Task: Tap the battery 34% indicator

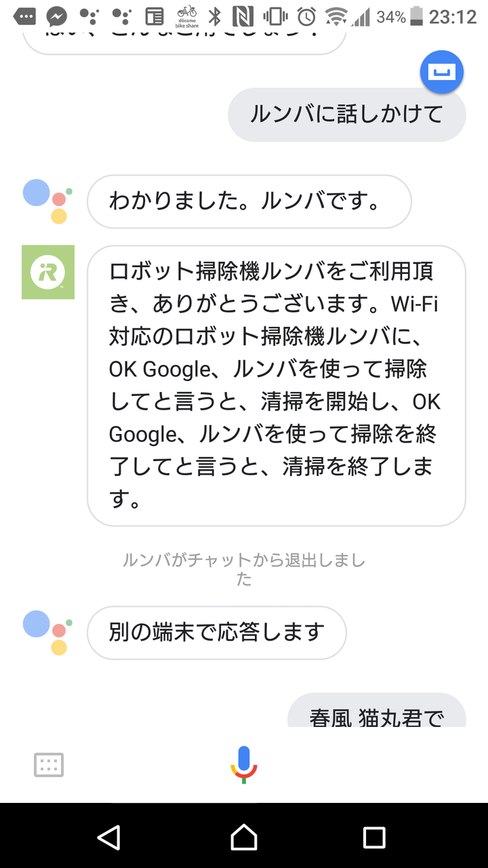Action: [400, 16]
